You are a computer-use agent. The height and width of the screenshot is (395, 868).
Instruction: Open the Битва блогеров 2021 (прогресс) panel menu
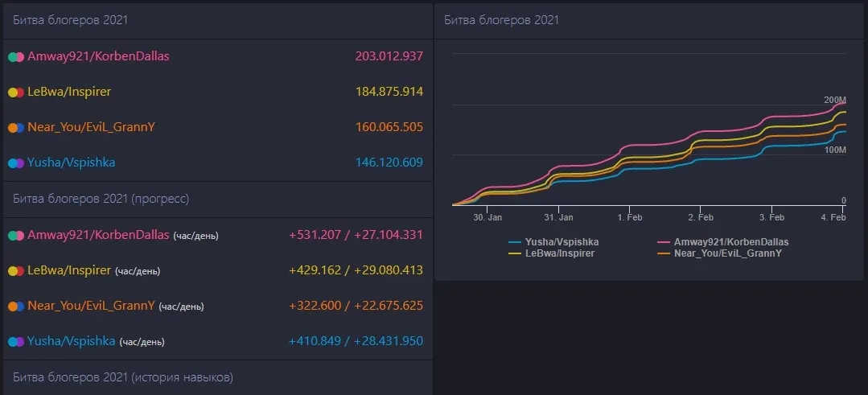[x=101, y=198]
